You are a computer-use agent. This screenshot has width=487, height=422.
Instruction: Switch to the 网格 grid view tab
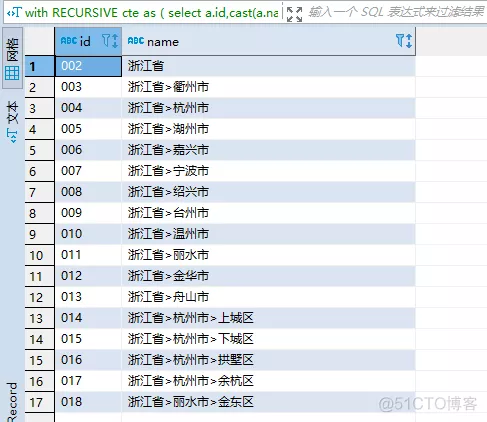click(x=12, y=58)
